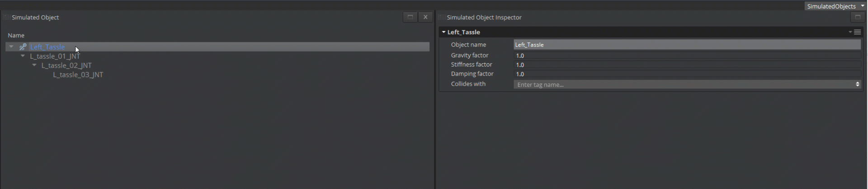Collapse the L_tassle_02_JNT tree node
Image resolution: width=868 pixels, height=189 pixels.
(34, 65)
